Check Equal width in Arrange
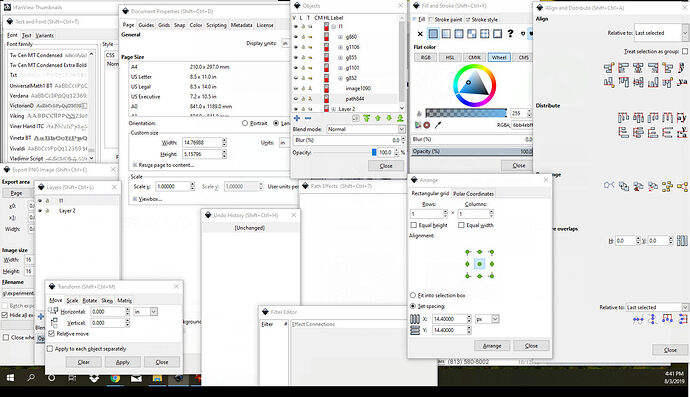690x397 pixels. (x=461, y=225)
